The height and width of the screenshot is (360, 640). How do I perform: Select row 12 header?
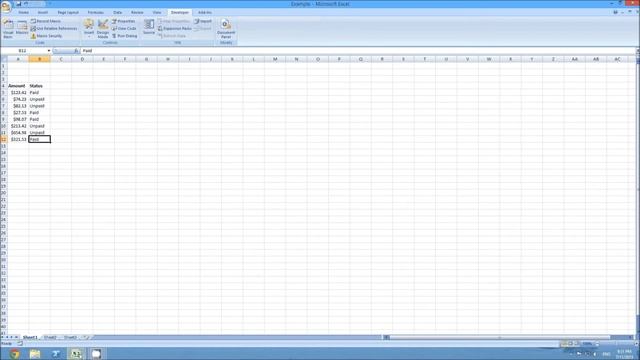click(x=4, y=139)
